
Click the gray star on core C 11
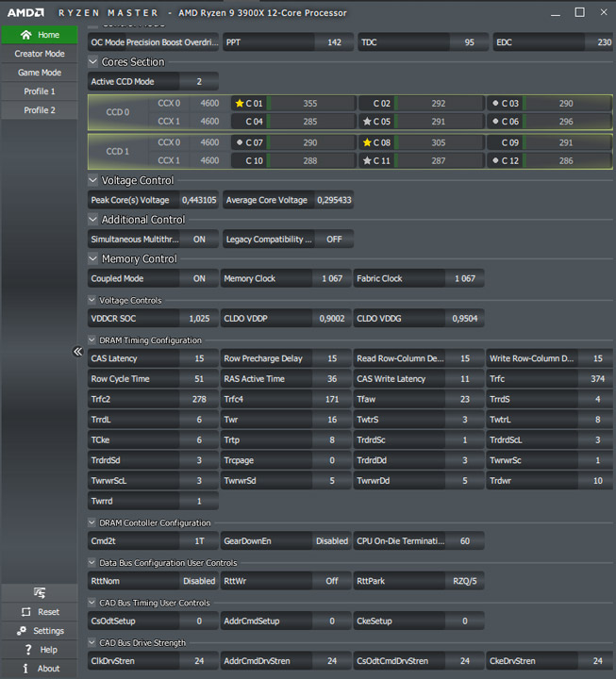367,160
